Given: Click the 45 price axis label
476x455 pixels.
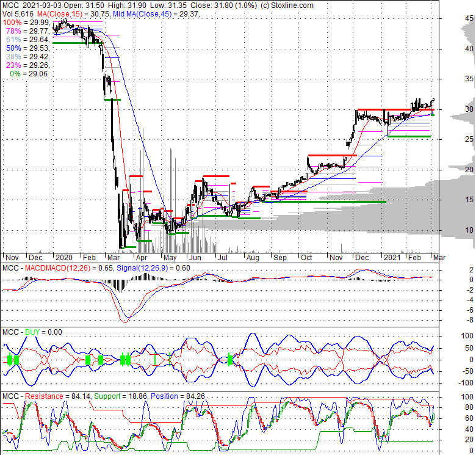Looking at the screenshot, I should 469,18.
